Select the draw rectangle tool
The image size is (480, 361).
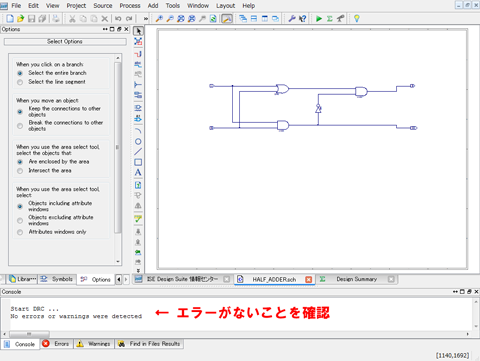[x=138, y=162]
